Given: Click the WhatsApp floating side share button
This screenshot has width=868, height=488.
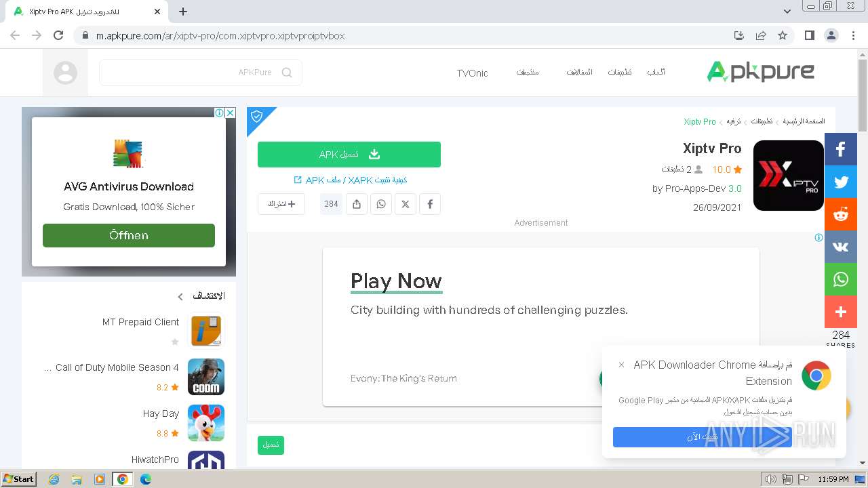Looking at the screenshot, I should 841,279.
